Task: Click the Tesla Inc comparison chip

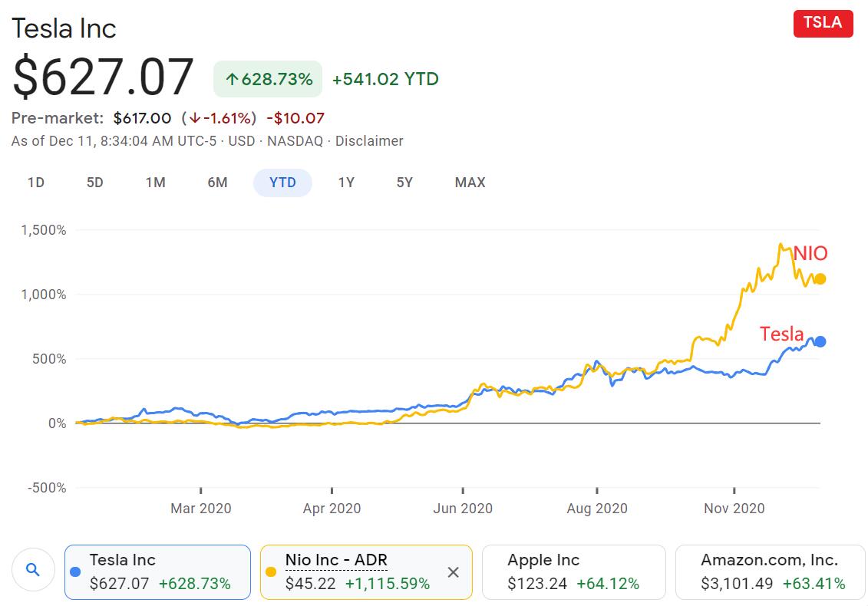Action: click(x=158, y=571)
